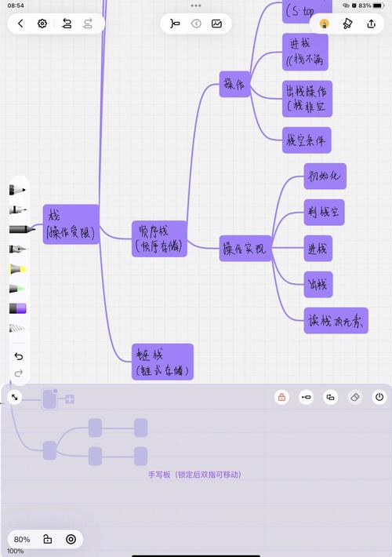Select the 操作实现 node
Viewport: 392px width, 557px height.
tap(245, 249)
